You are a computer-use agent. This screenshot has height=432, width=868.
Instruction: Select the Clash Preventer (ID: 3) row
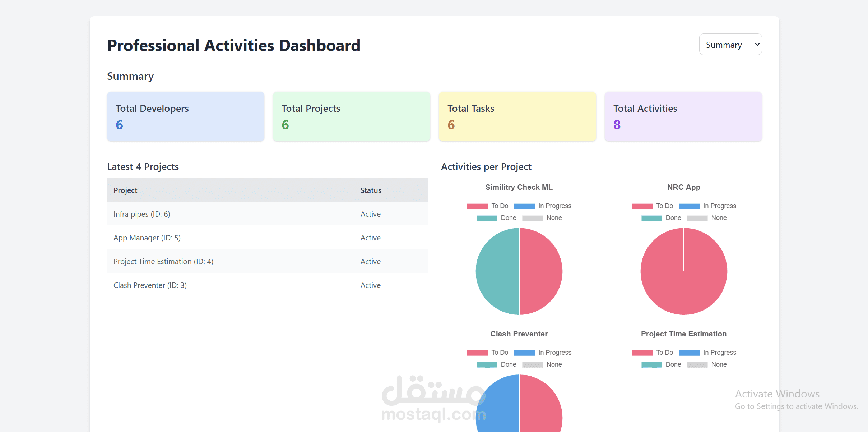268,285
